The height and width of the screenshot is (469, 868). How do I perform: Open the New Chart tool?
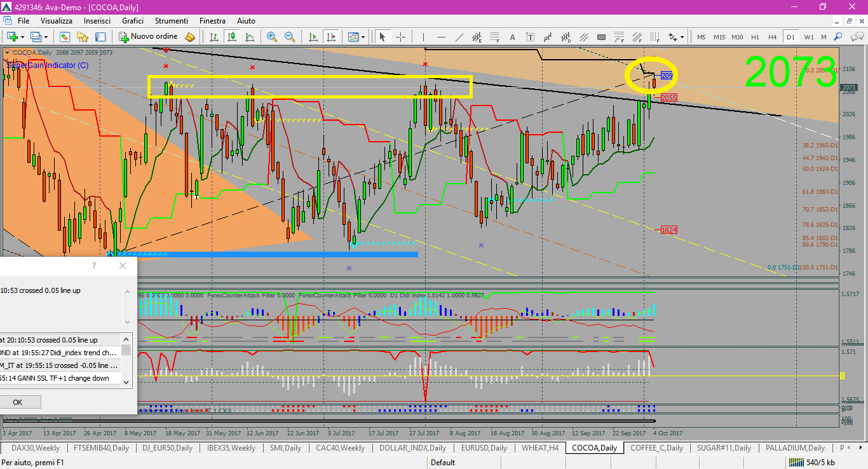coord(12,37)
